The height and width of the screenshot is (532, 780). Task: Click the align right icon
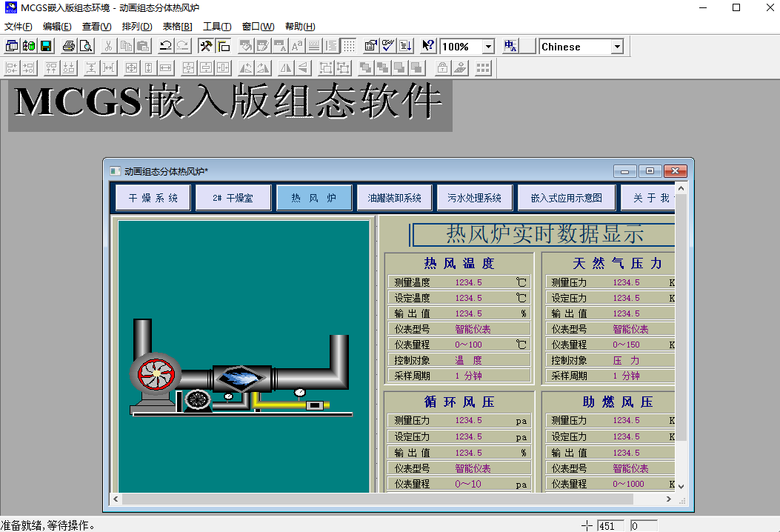tap(29, 67)
